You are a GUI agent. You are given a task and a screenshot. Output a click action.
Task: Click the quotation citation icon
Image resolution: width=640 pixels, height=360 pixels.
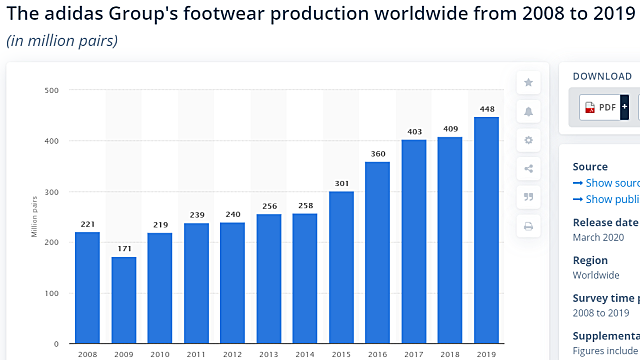point(529,197)
